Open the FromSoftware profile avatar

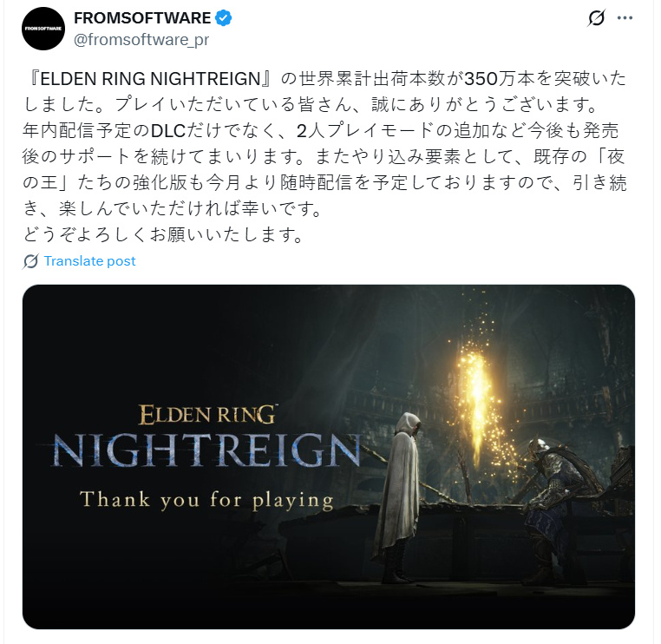click(x=43, y=29)
